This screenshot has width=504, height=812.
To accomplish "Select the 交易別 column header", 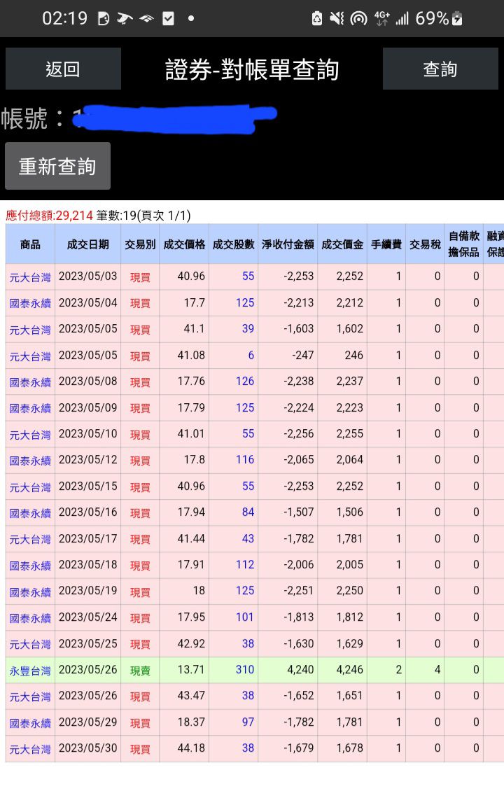I will 140,244.
